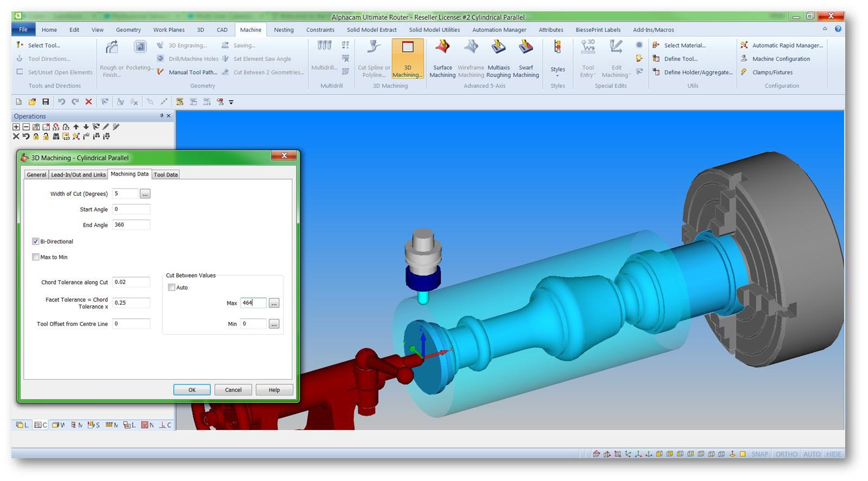Collapse all operations with the minus icon

[x=26, y=127]
